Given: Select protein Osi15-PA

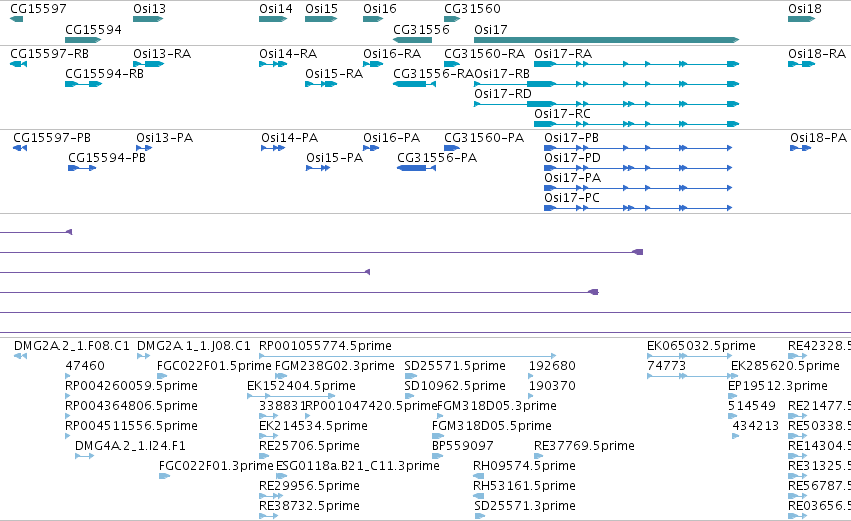Looking at the screenshot, I should (x=334, y=157).
